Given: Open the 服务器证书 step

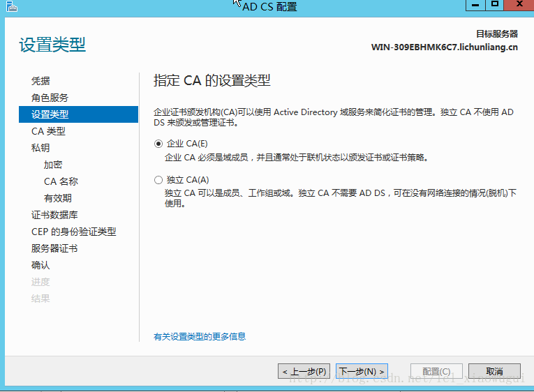Looking at the screenshot, I should pos(54,248).
